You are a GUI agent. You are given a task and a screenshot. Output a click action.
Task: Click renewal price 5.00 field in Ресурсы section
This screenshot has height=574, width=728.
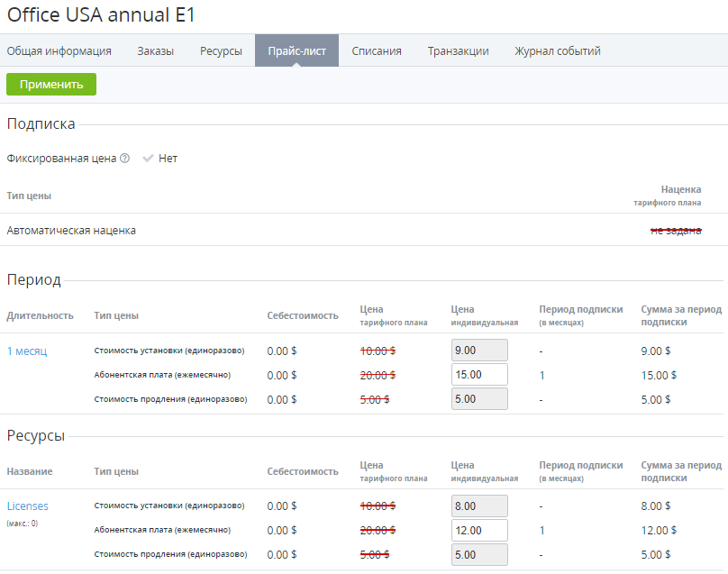pos(478,554)
